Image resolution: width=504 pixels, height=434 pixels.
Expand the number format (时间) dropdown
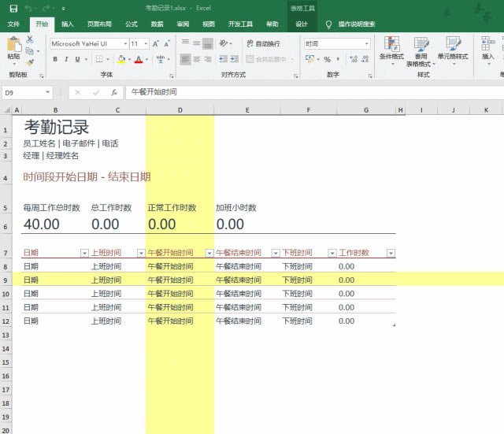(366, 44)
